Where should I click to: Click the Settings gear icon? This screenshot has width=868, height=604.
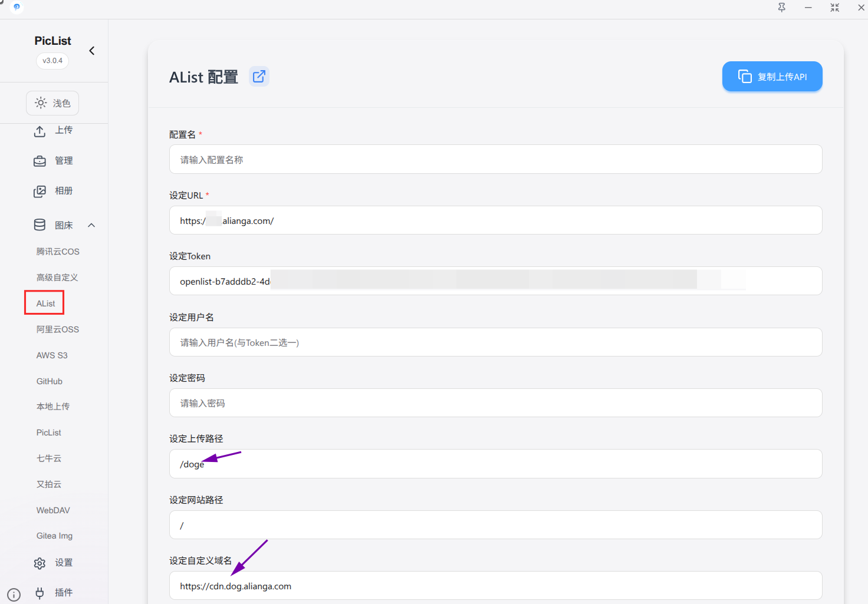(40, 563)
